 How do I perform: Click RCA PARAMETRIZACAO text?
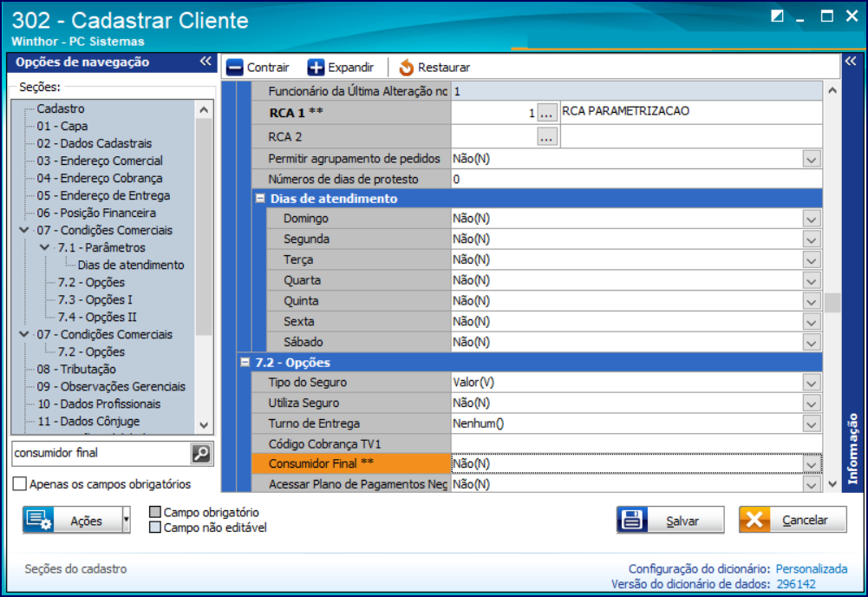point(625,111)
